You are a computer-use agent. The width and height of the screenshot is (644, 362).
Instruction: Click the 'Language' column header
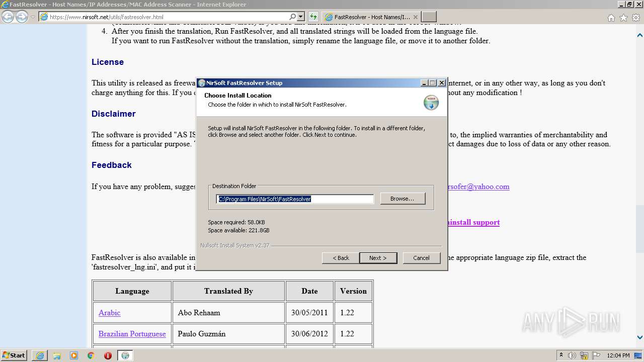point(132,291)
